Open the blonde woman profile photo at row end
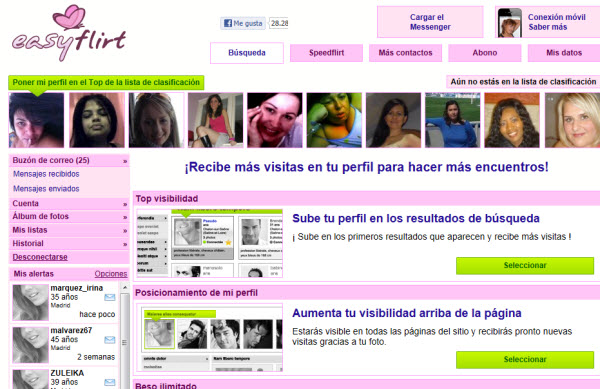Image resolution: width=600 pixels, height=389 pixels. 572,120
